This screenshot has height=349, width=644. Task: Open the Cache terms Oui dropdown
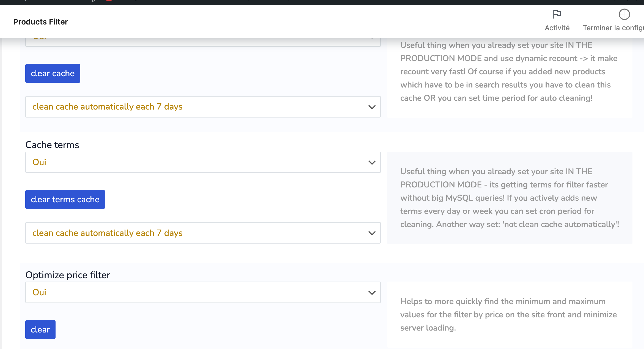click(x=203, y=162)
